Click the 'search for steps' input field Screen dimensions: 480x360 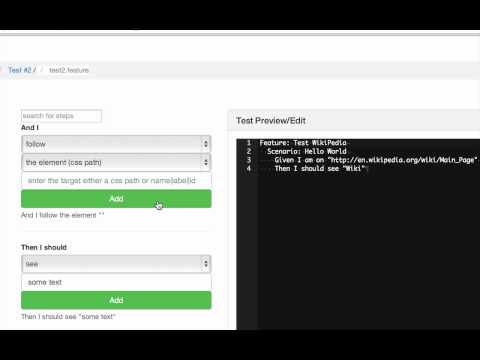[61, 116]
